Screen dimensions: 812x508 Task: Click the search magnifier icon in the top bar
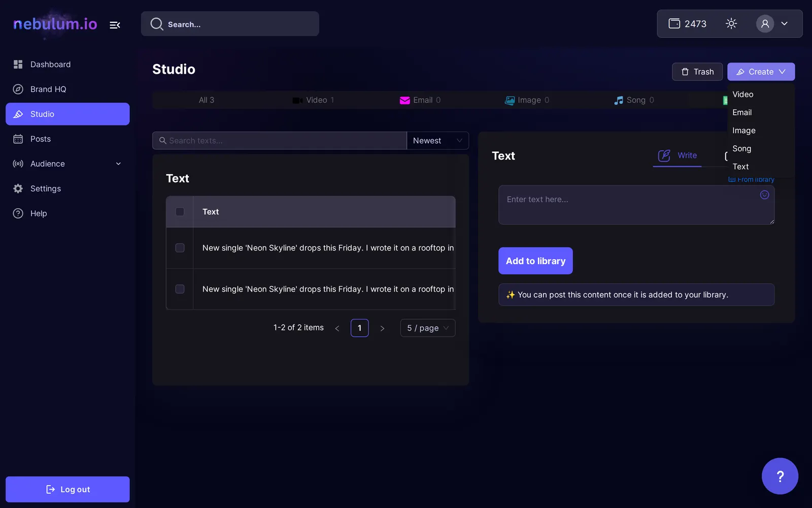coord(157,24)
